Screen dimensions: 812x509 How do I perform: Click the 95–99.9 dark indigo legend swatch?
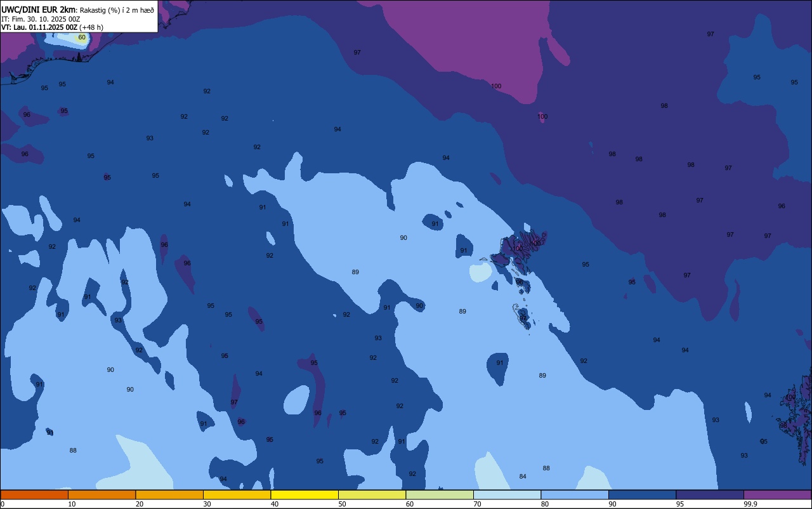[710, 494]
